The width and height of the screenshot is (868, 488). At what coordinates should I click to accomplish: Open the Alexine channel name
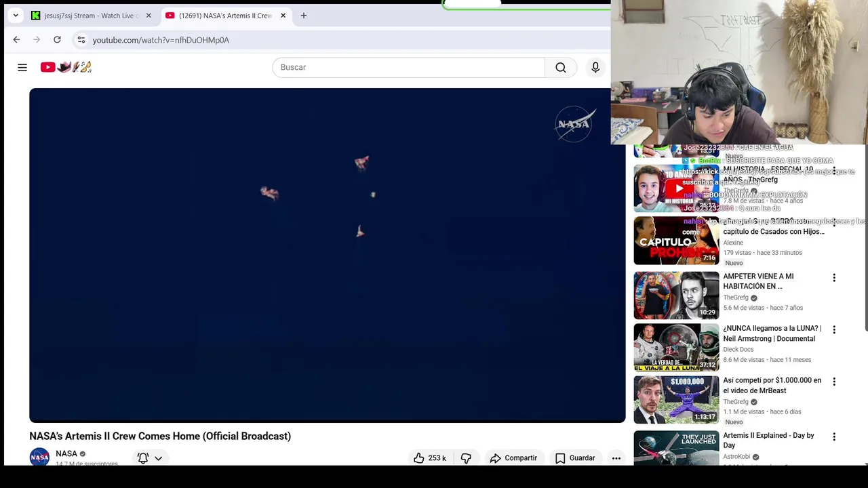[x=733, y=243]
